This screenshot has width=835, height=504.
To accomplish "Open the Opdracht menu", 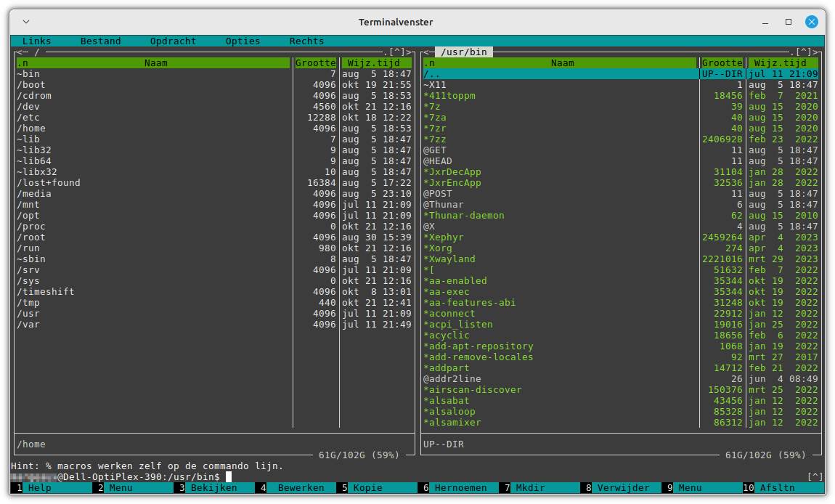I will pyautogui.click(x=173, y=41).
